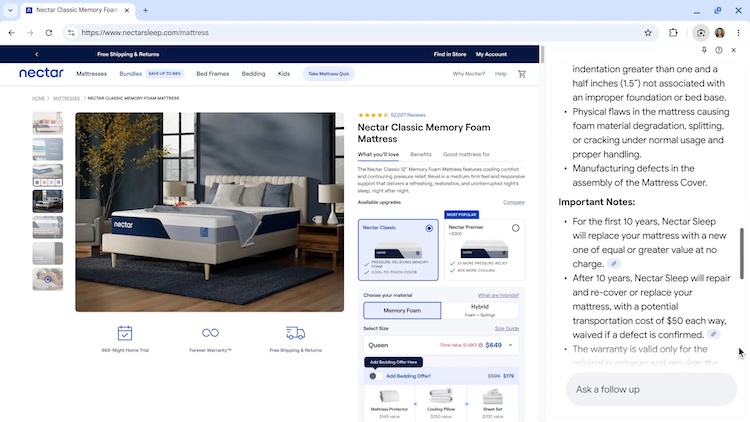Open the Size Guide link
Viewport: 750px width, 422px height.
(x=507, y=328)
